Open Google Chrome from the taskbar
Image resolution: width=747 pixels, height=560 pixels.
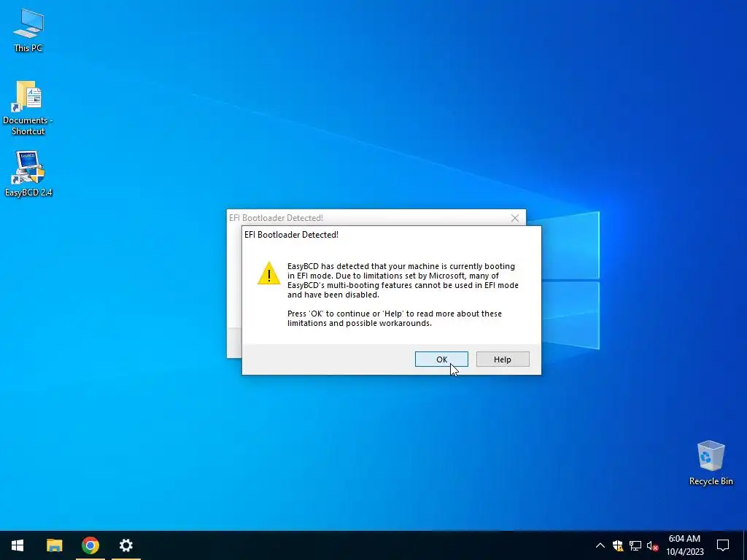(x=90, y=545)
